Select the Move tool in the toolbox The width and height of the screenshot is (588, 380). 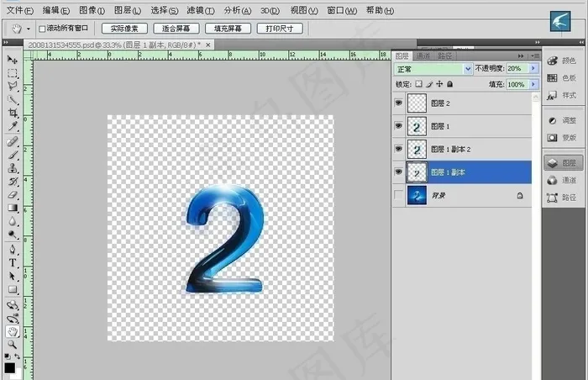coord(13,60)
